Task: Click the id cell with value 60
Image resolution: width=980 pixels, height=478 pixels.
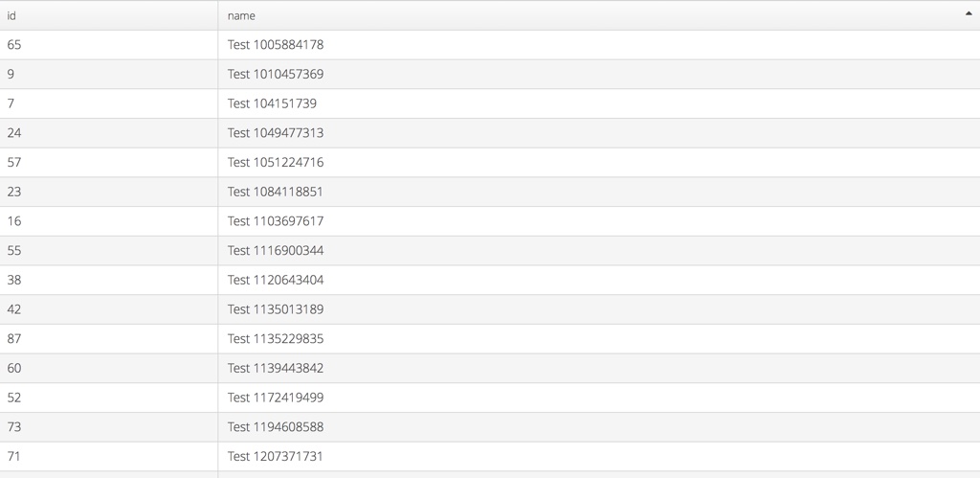Action: click(14, 368)
